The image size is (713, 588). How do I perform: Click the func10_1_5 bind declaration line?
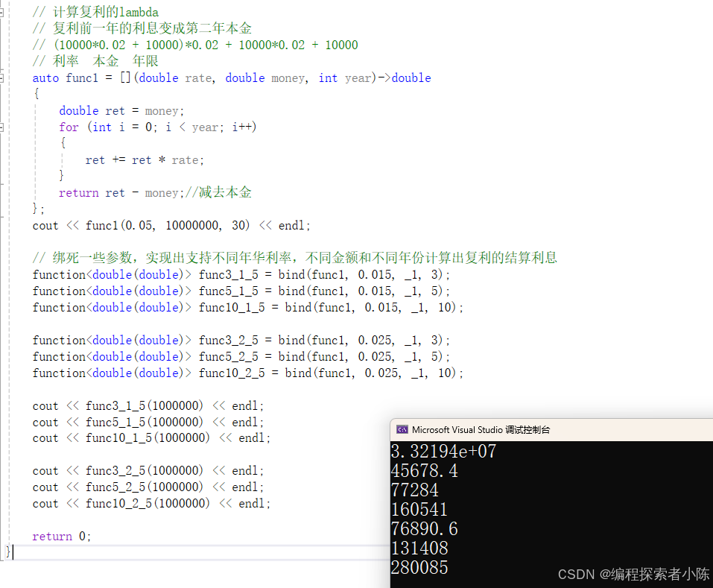[248, 308]
